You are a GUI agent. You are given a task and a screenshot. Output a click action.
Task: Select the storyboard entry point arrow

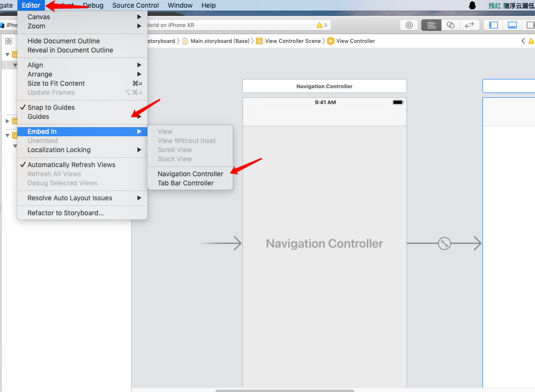(221, 243)
